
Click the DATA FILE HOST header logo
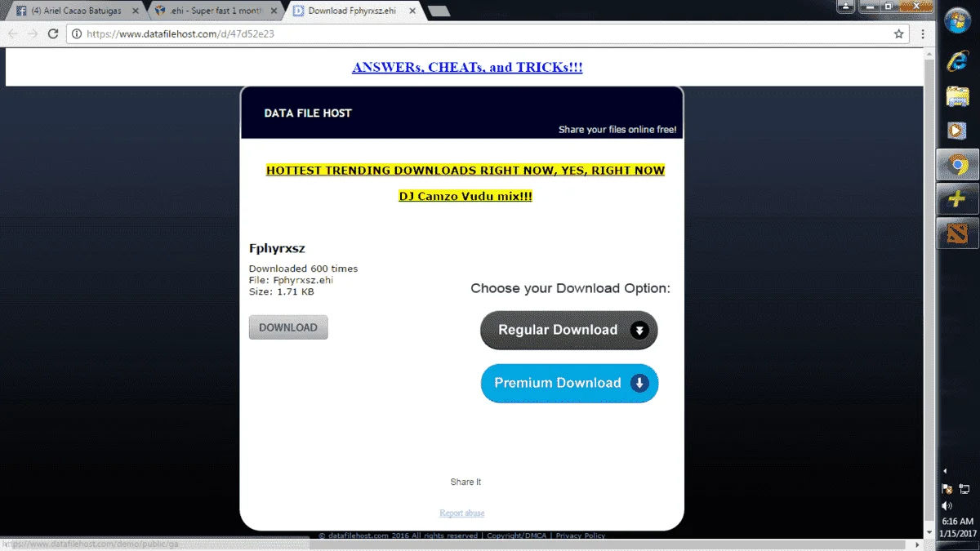pyautogui.click(x=308, y=113)
